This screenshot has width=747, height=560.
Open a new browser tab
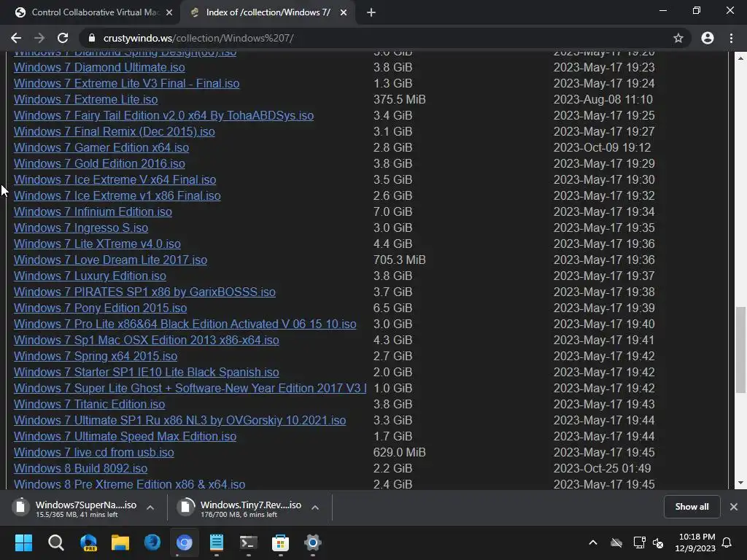point(371,13)
